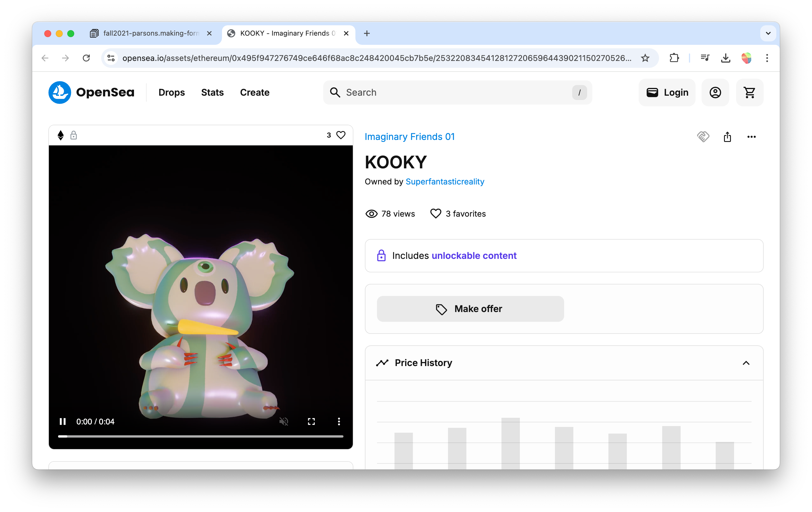Click the 3 favorites heart

tap(436, 214)
